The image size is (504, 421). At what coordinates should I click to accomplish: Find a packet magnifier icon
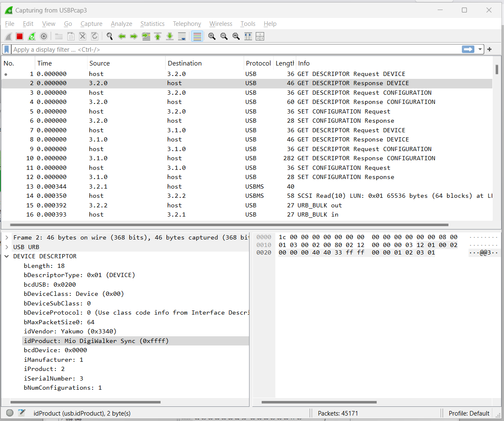point(110,36)
